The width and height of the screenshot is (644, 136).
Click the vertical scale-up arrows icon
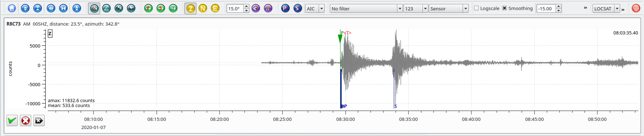[25, 8]
